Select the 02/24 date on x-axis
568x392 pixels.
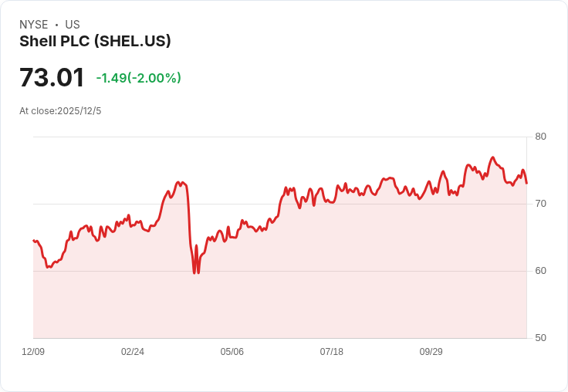click(x=133, y=351)
